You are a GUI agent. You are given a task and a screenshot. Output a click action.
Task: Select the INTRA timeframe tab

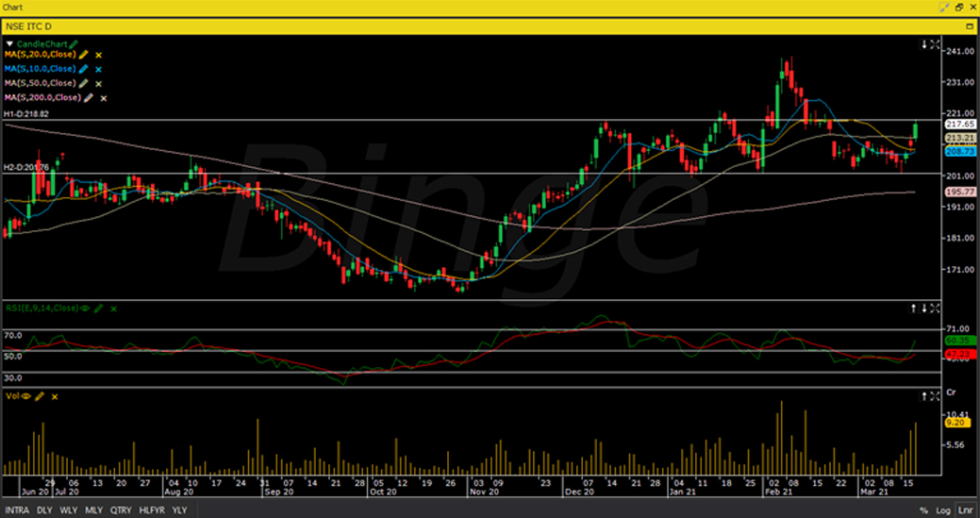pos(18,510)
